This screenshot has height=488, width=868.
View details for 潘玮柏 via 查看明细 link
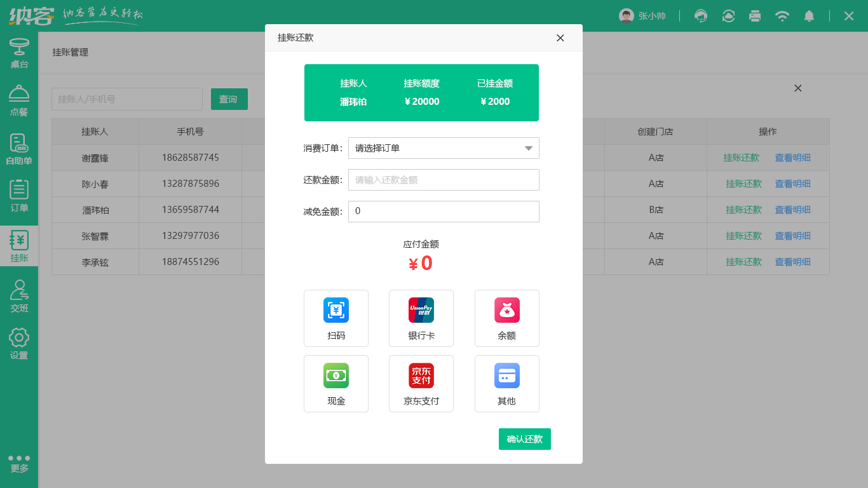click(791, 209)
